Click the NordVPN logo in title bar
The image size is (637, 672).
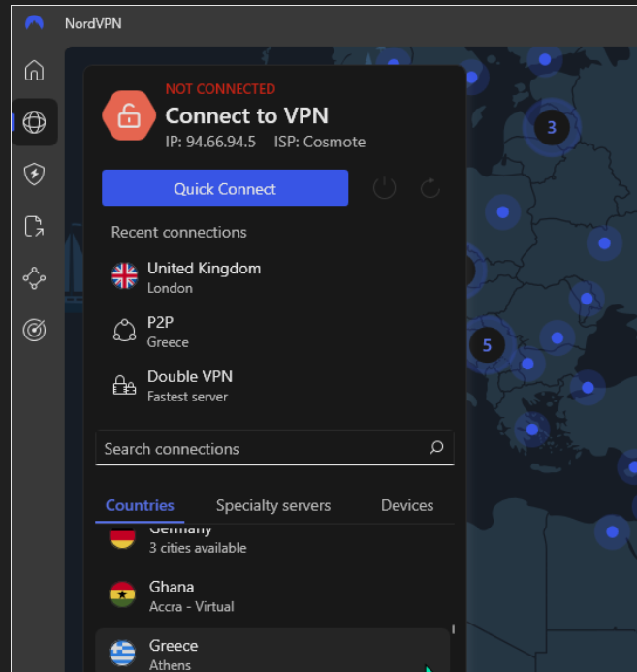[x=34, y=22]
